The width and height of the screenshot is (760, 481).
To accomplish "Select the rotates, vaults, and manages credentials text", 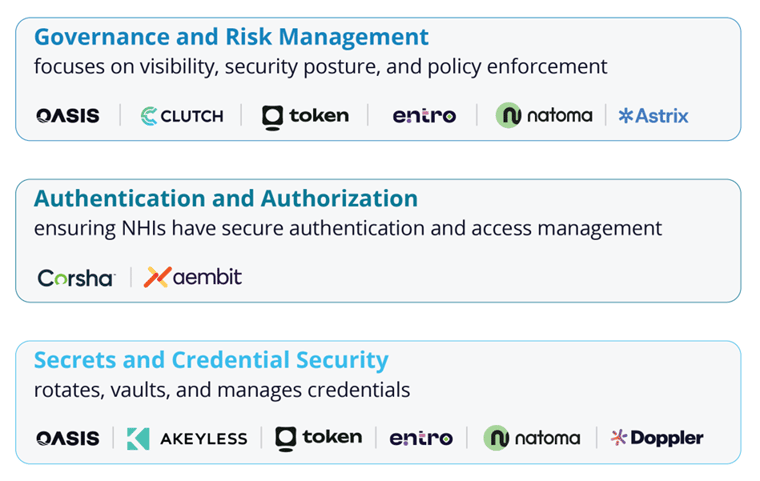I will [222, 390].
